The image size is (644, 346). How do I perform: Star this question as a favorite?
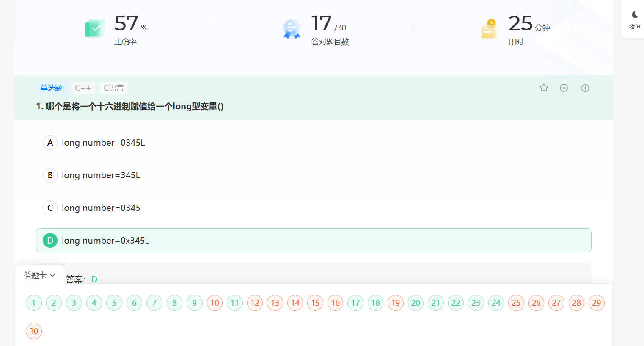coord(544,88)
